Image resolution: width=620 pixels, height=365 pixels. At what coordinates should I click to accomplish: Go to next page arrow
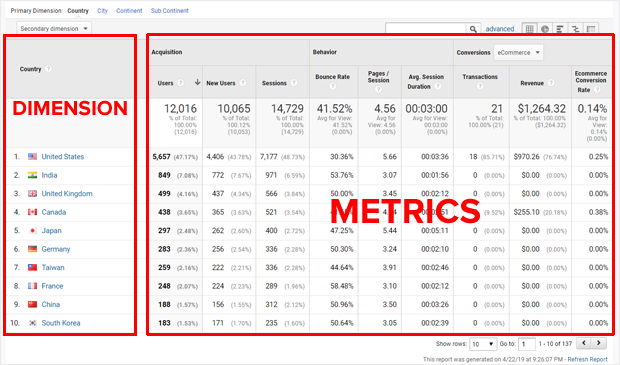pyautogui.click(x=599, y=343)
